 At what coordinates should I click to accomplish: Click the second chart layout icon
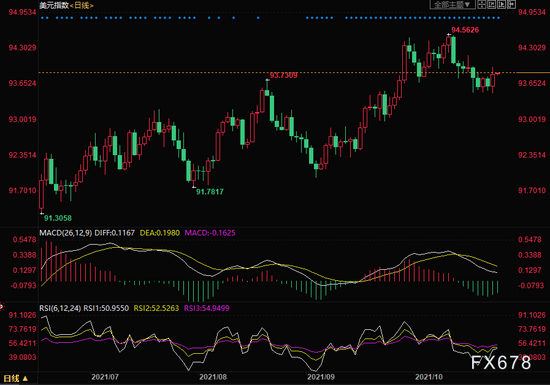(x=492, y=5)
